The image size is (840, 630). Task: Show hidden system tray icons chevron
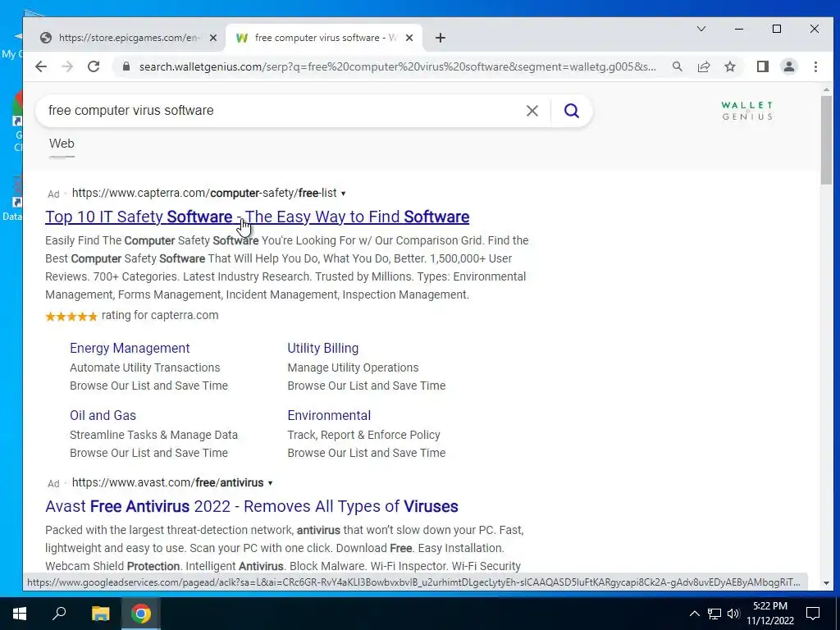[x=694, y=614]
